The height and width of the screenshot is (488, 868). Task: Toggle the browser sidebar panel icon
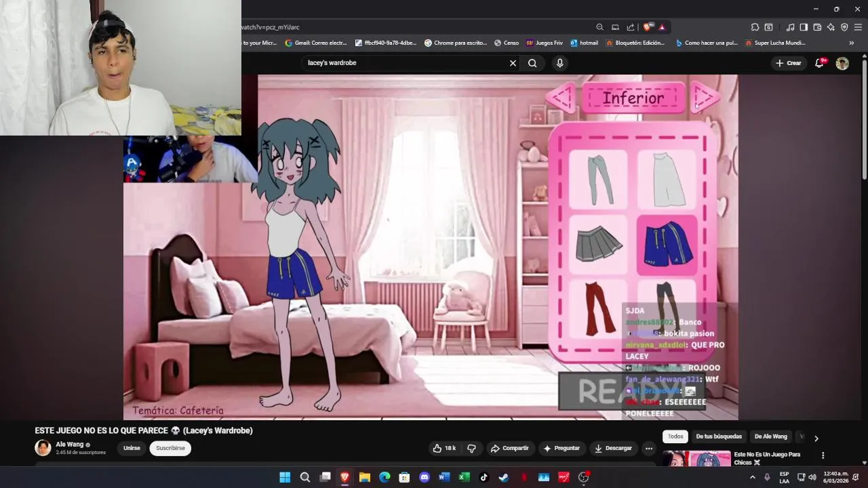(x=804, y=27)
